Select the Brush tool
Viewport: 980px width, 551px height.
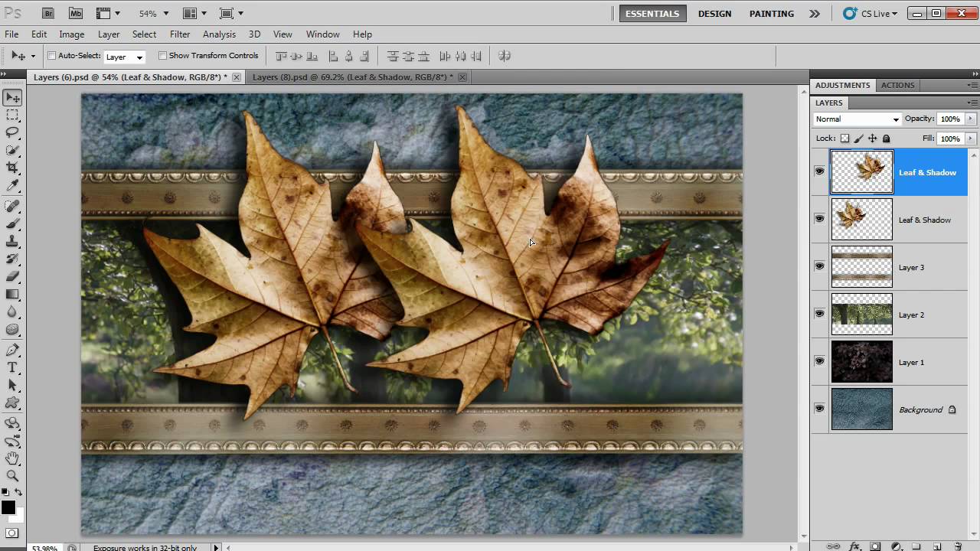pos(12,224)
